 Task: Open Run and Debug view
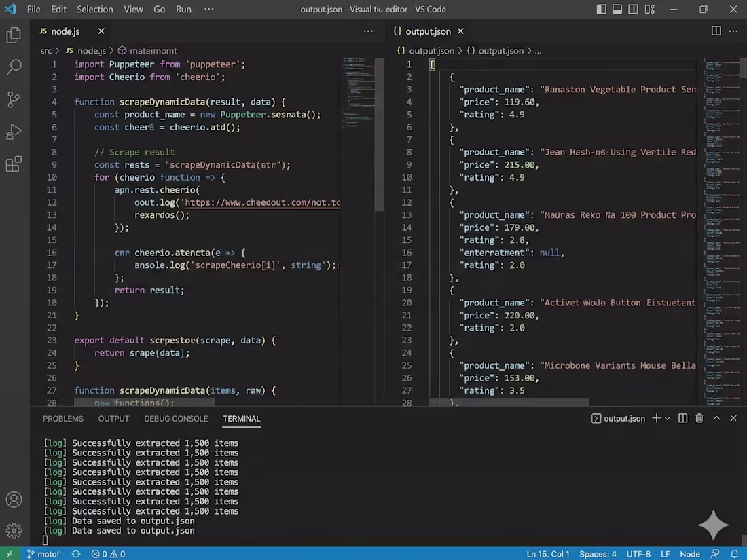pos(14,132)
